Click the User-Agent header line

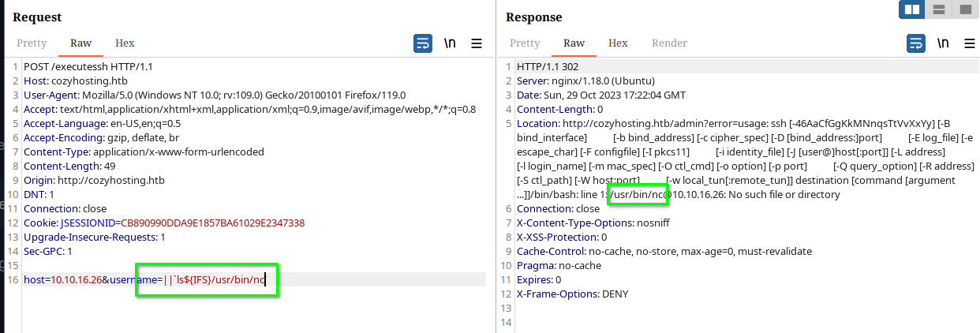tap(215, 95)
